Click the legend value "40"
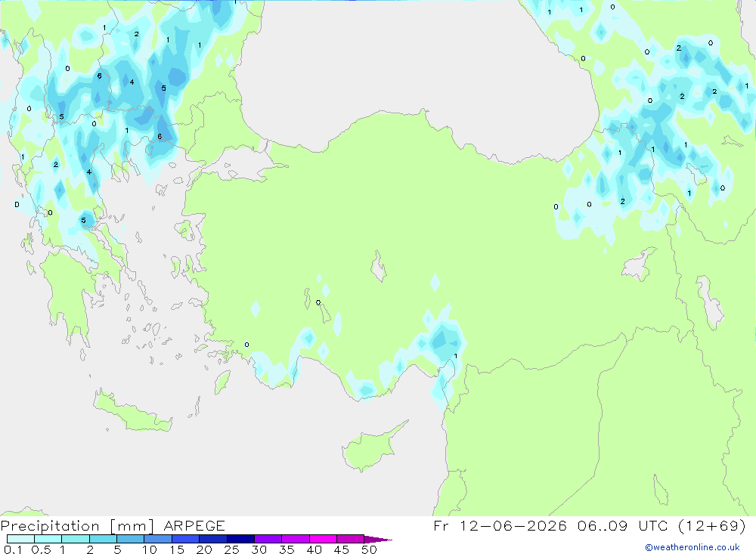Screen dimensions: 756x554 (314, 549)
